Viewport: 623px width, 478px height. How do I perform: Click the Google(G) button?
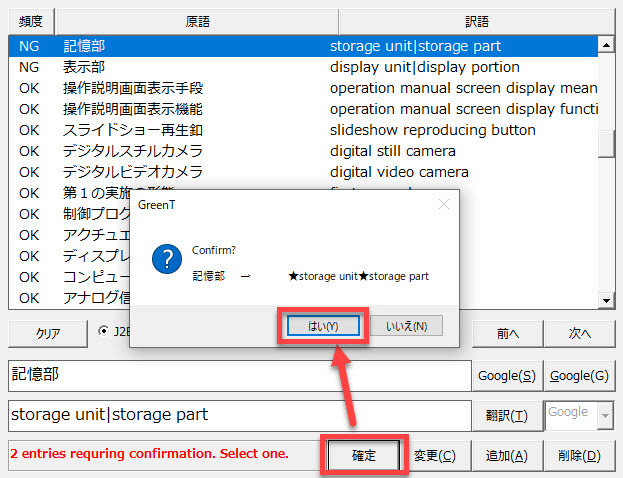click(x=580, y=375)
